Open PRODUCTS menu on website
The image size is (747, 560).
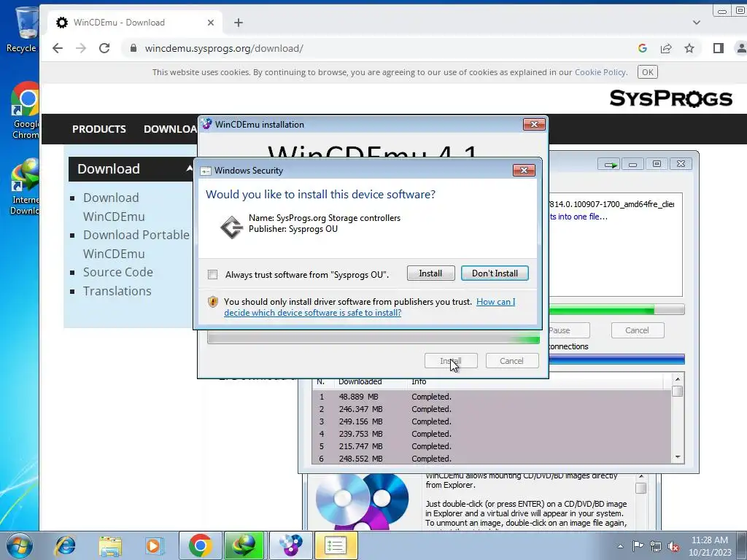[x=99, y=129]
